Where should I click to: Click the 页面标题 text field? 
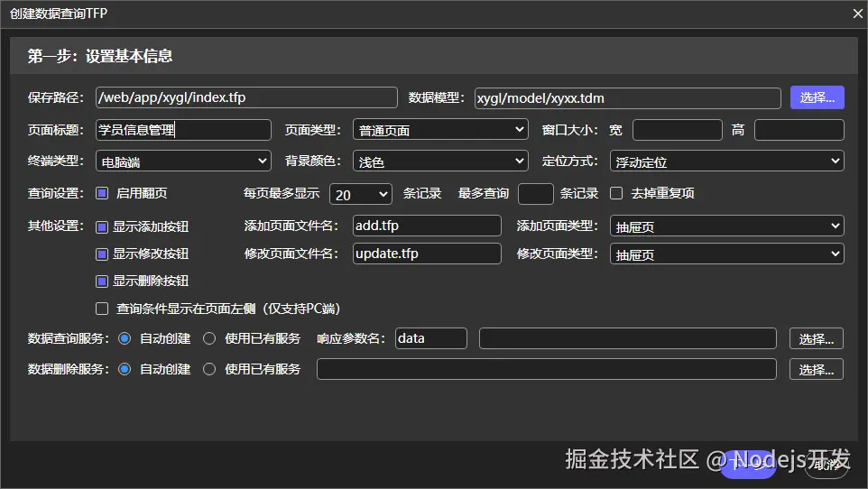point(183,130)
